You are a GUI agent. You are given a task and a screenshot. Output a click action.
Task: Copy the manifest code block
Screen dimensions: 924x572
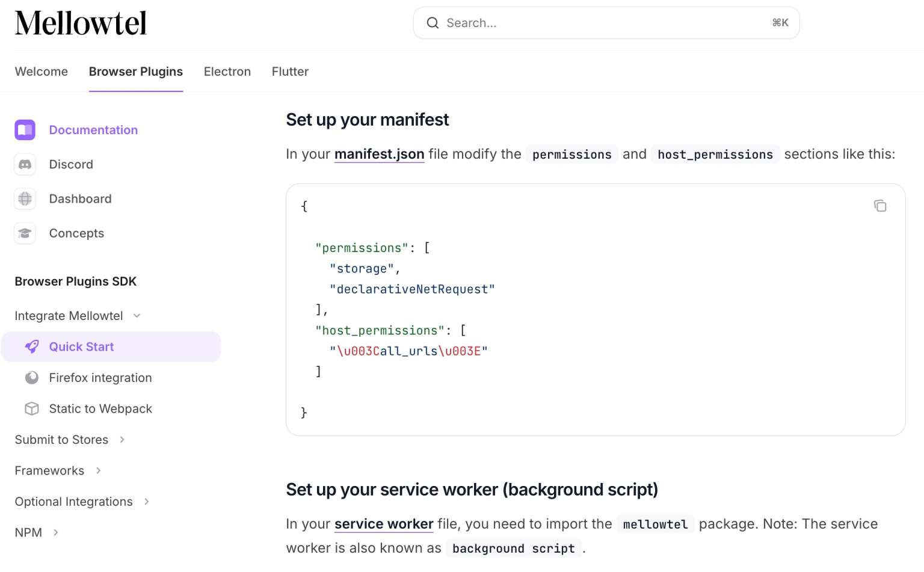tap(879, 206)
